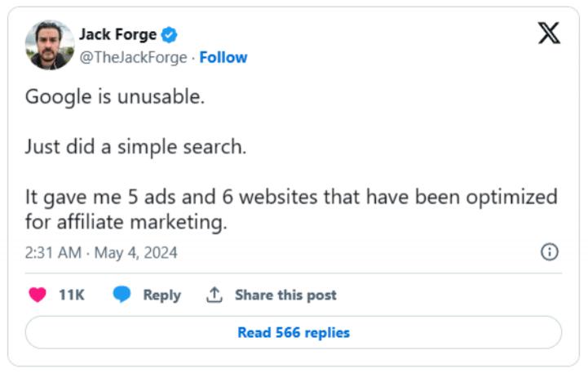Click the "Just did a simple search." line
Viewport: 588px width, 373px height.
[135, 147]
